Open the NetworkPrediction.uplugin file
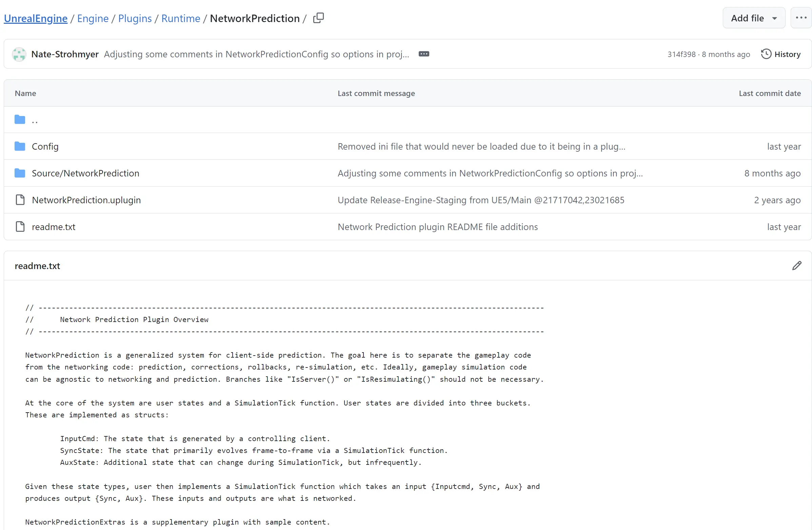This screenshot has height=530, width=812. coord(86,200)
